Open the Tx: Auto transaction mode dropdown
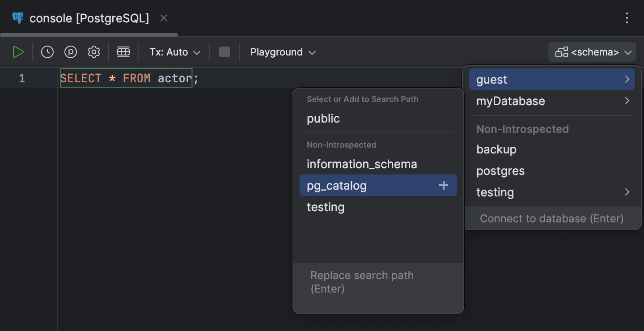This screenshot has width=644, height=331. 175,52
